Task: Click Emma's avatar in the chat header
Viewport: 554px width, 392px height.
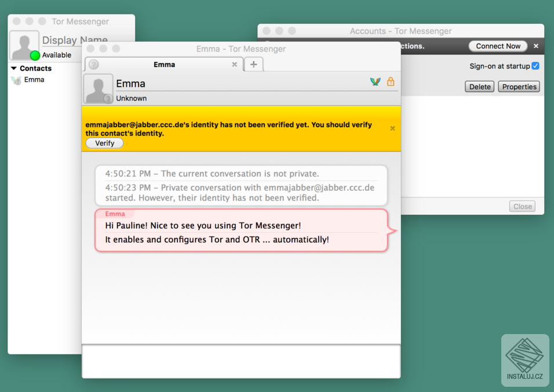Action: click(97, 88)
